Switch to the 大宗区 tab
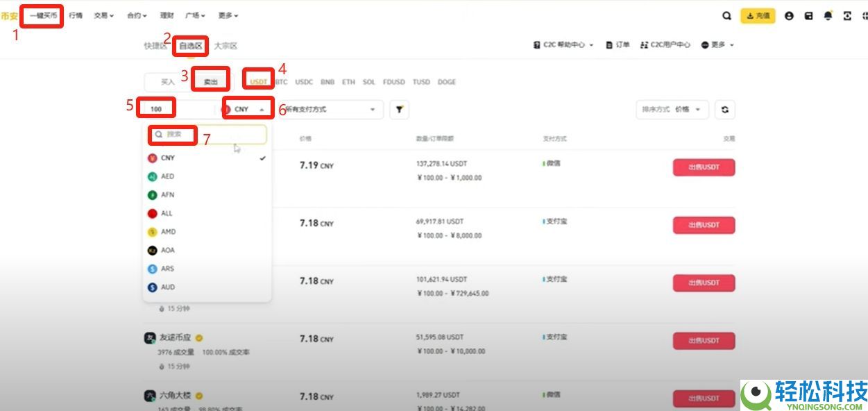The width and height of the screenshot is (868, 411). pyautogui.click(x=227, y=45)
